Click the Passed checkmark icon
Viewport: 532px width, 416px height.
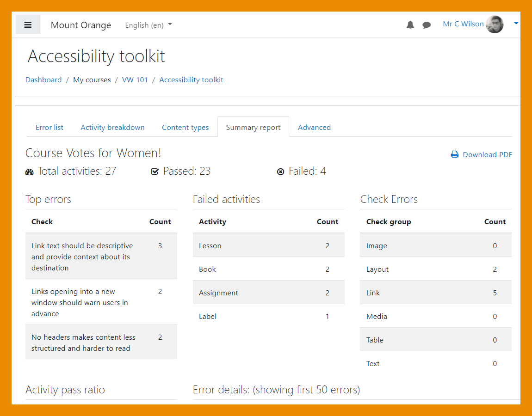[155, 172]
